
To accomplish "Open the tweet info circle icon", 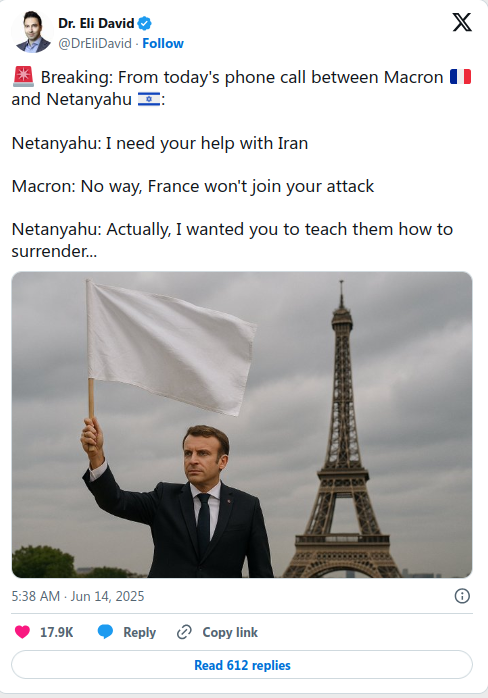I will coord(462,596).
